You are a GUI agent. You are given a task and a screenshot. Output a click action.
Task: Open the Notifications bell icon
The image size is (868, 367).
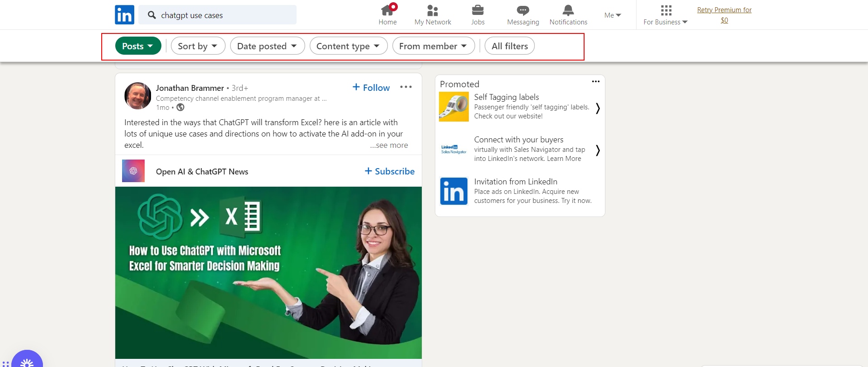568,10
